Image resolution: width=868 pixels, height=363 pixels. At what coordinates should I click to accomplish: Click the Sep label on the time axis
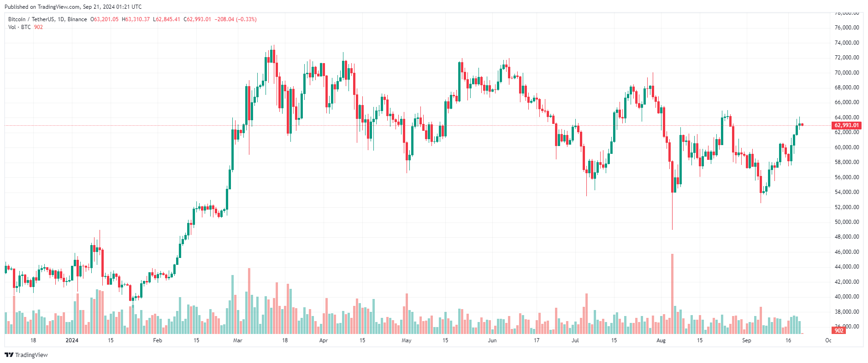(x=747, y=340)
